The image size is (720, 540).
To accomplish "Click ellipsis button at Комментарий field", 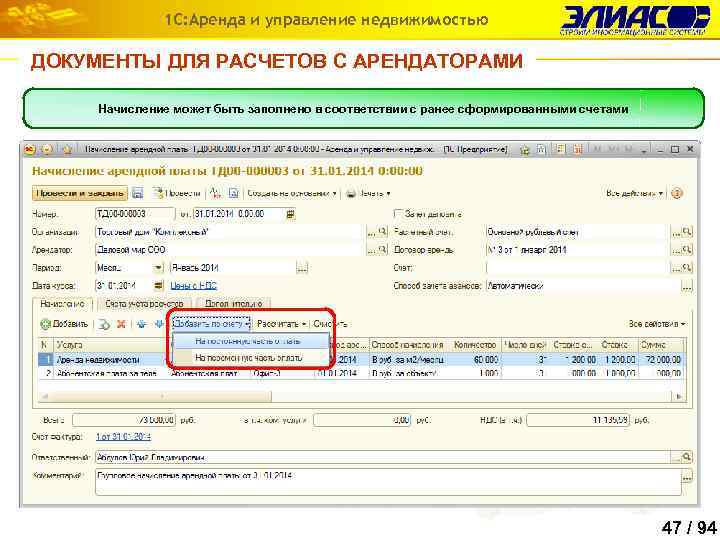I will 687,477.
